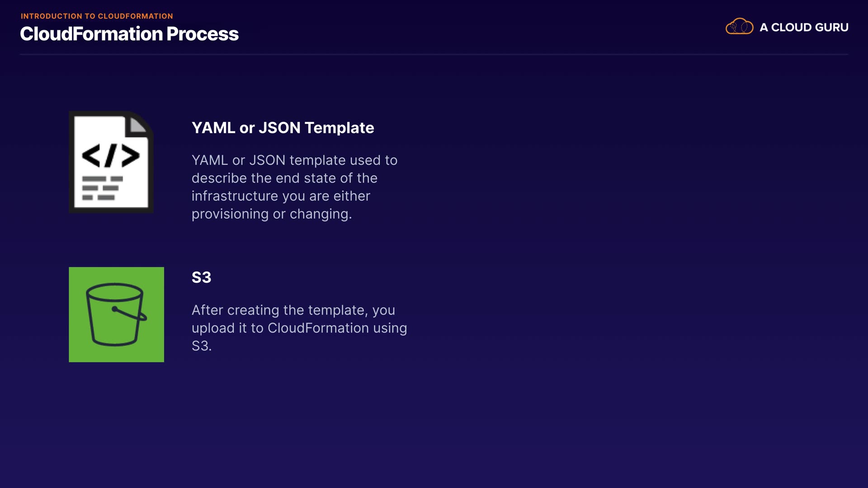Click the gray text lines in document icon
Image resolution: width=868 pixels, height=488 pixels.
(x=102, y=188)
